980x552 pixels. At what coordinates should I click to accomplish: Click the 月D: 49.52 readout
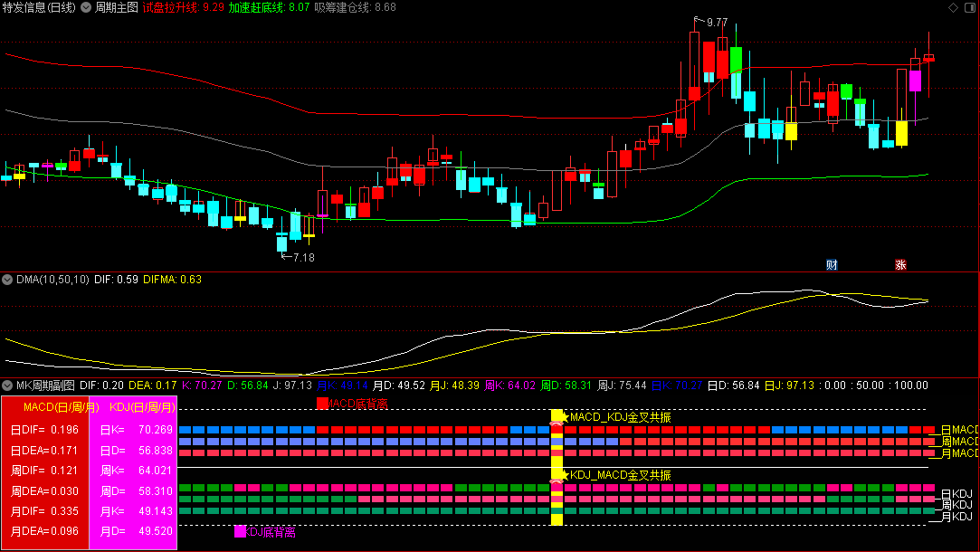399,385
